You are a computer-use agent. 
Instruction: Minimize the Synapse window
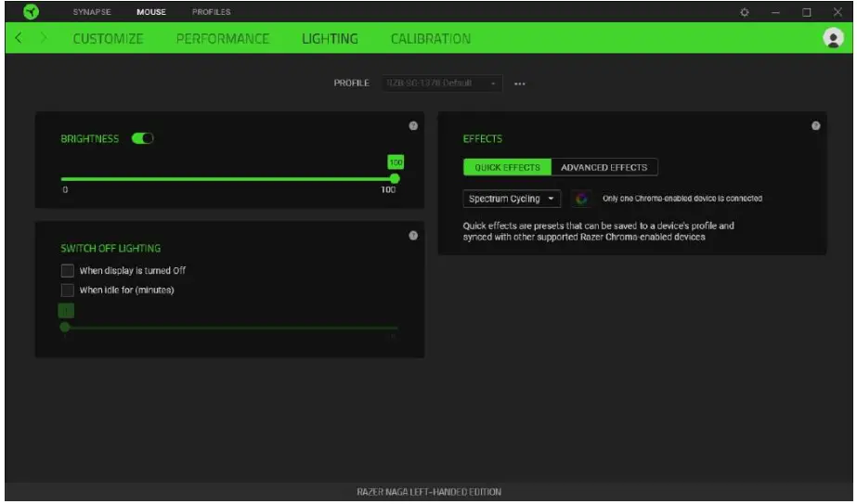pyautogui.click(x=775, y=12)
